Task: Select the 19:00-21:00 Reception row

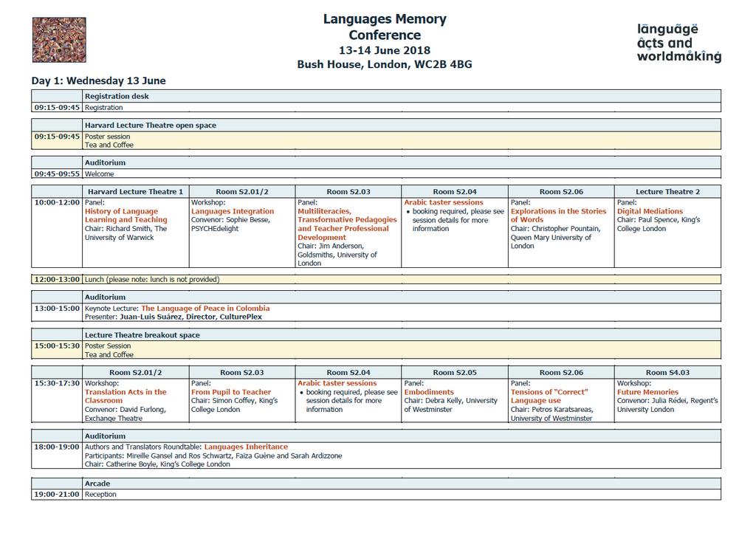Action: coord(376,495)
